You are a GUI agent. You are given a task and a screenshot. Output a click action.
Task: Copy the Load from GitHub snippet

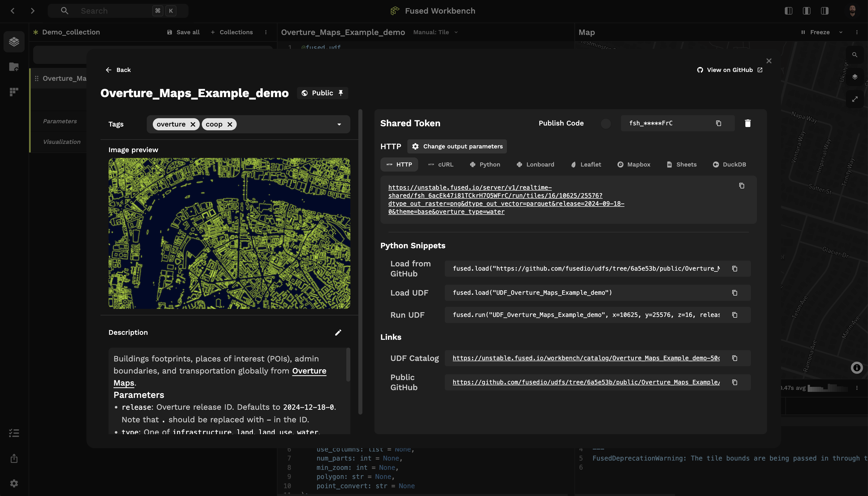coord(735,269)
